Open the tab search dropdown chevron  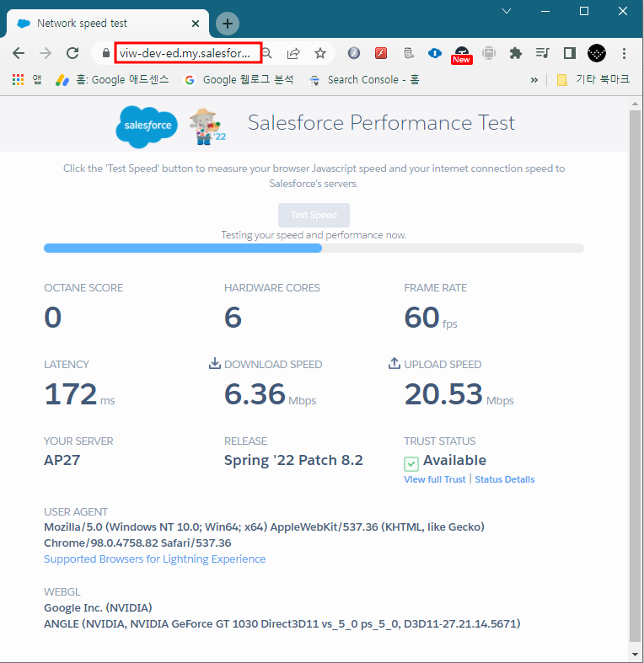tap(507, 11)
